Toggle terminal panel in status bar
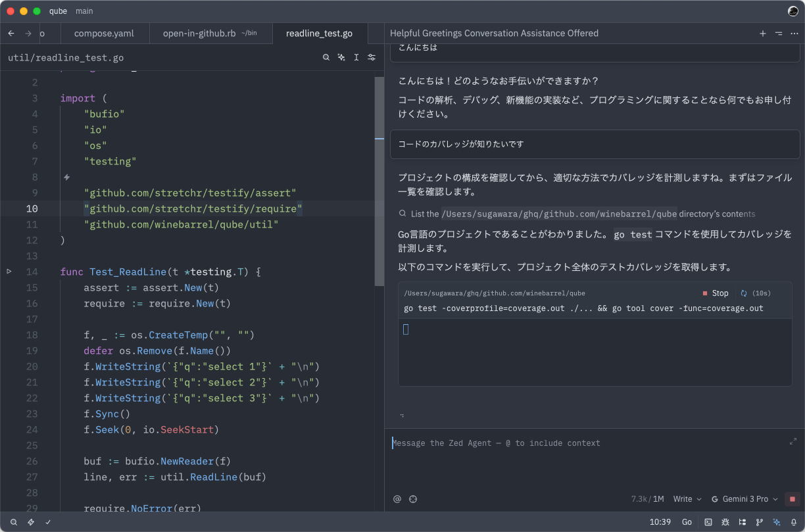This screenshot has height=532, width=805. click(x=708, y=522)
